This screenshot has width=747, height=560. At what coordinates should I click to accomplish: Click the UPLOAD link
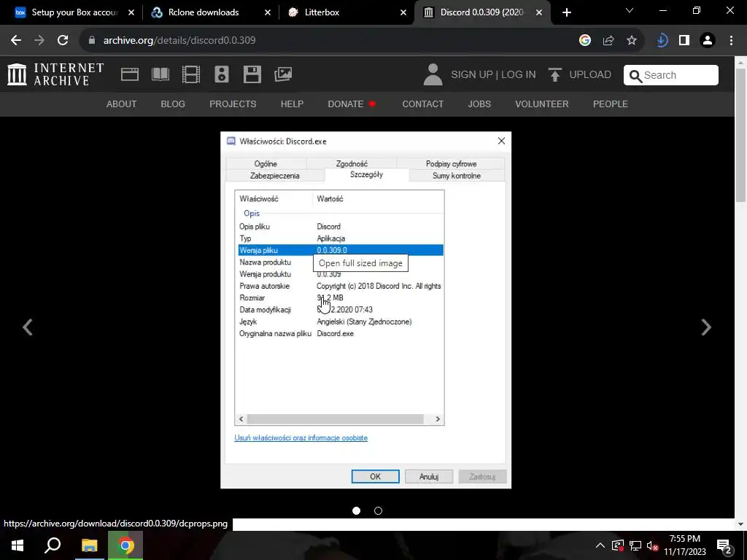[x=590, y=75]
